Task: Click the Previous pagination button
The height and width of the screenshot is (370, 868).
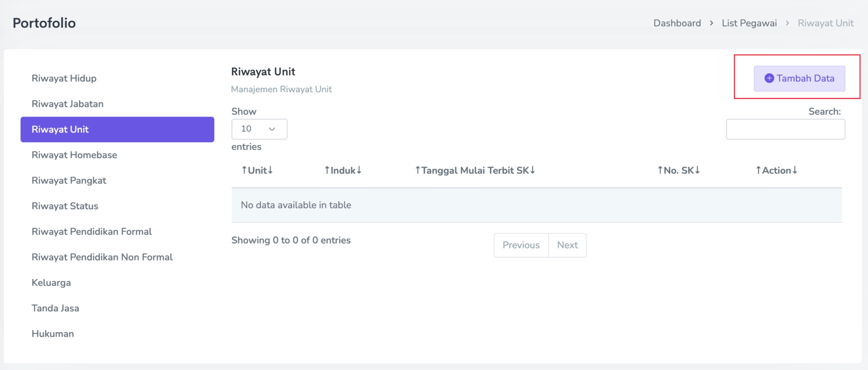Action: click(x=521, y=245)
